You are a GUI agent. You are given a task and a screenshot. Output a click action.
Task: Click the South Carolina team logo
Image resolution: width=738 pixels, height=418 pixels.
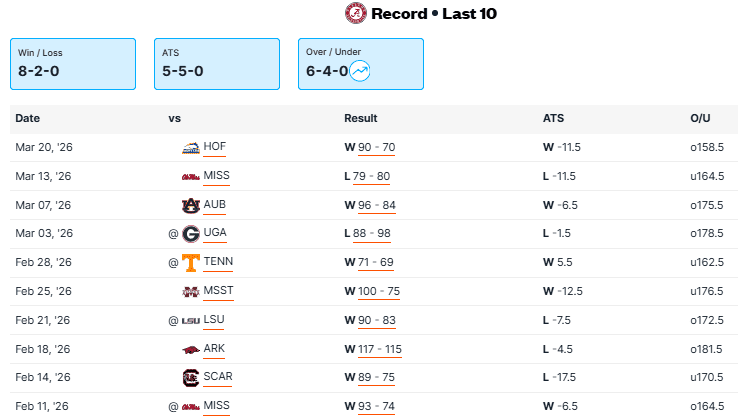(x=190, y=378)
